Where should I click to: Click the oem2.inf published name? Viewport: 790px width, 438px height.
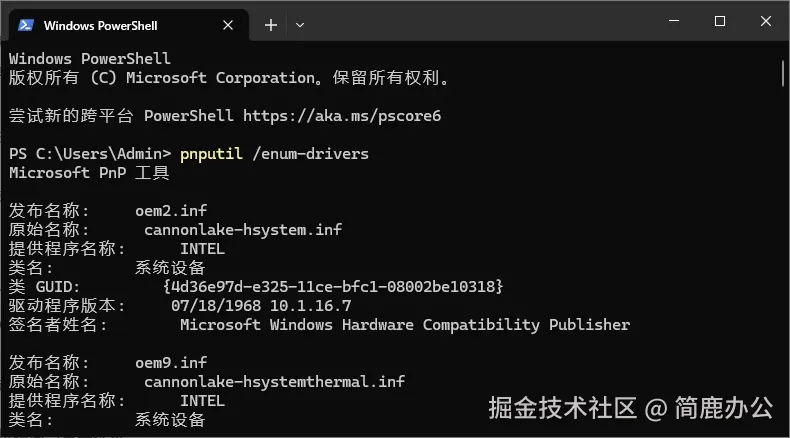[171, 211]
